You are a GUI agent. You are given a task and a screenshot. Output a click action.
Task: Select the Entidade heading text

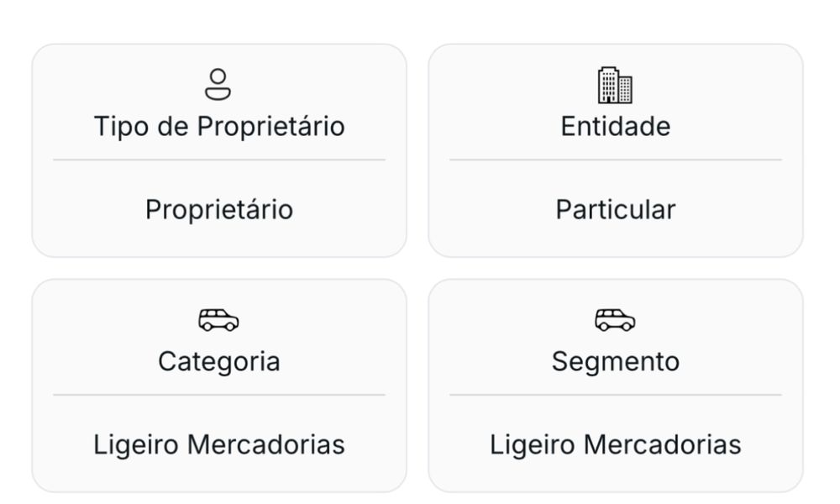616,127
